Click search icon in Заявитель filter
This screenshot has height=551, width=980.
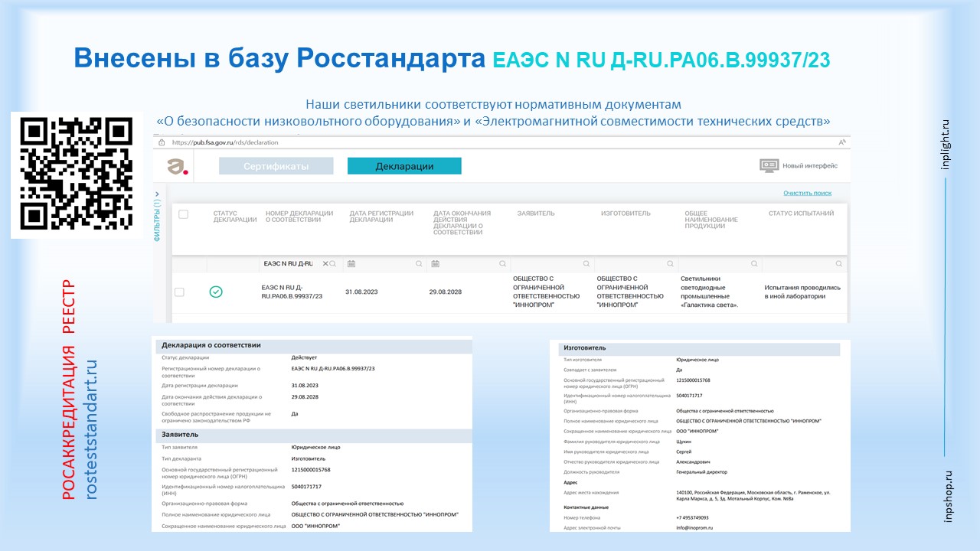tap(586, 263)
